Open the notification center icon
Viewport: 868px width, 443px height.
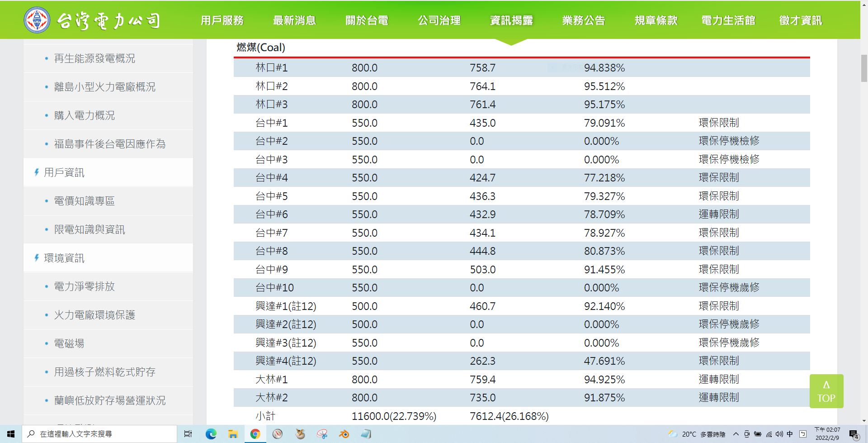[x=854, y=434]
